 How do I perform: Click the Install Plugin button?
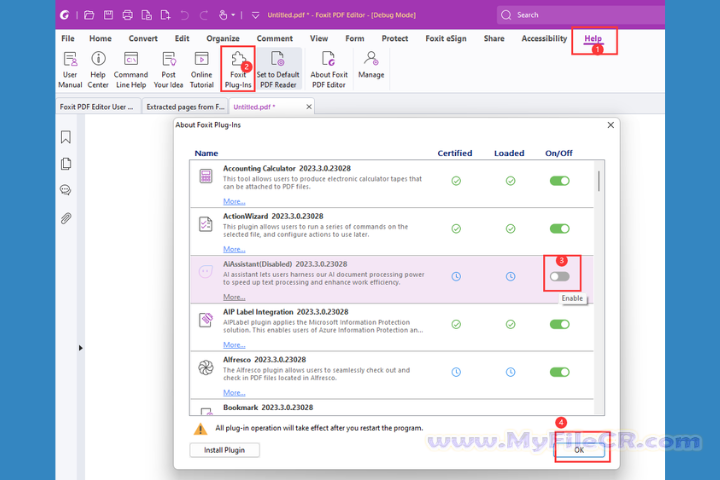(225, 450)
